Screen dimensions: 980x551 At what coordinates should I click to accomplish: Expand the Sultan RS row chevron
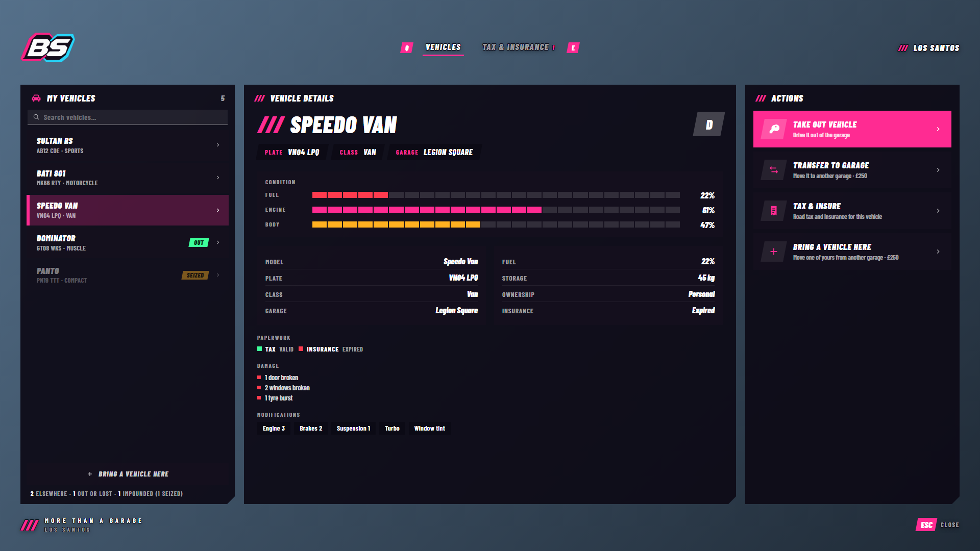[218, 145]
